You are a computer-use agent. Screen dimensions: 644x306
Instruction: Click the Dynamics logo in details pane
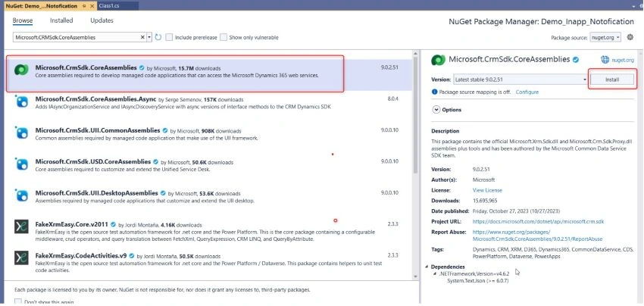[x=438, y=60]
